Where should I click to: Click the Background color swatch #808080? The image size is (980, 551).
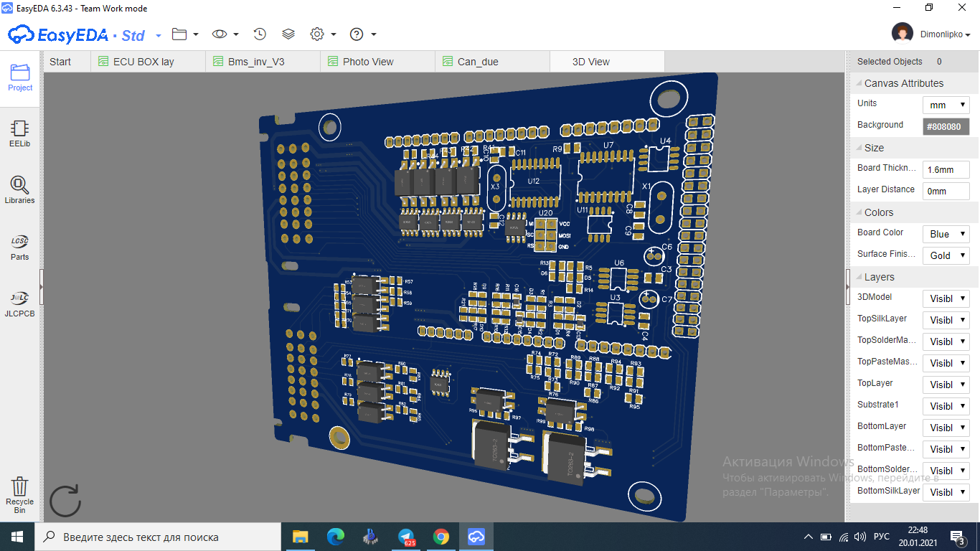click(x=946, y=126)
